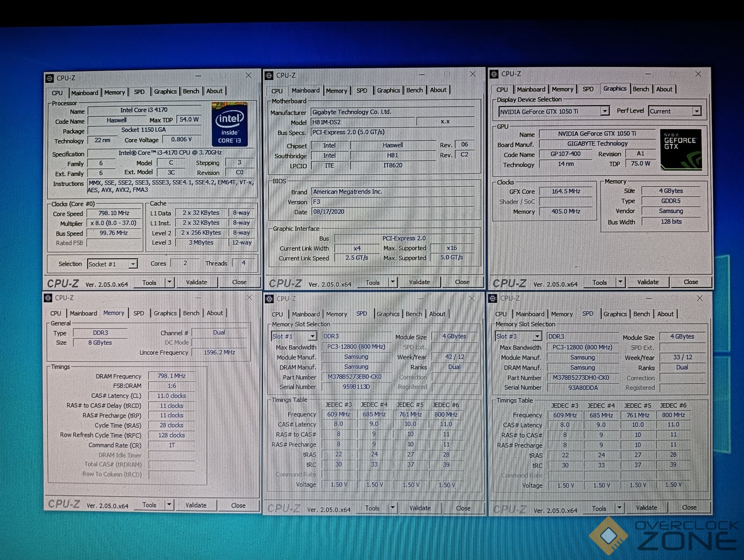Expand Tools arrow in Graphics window

[620, 282]
